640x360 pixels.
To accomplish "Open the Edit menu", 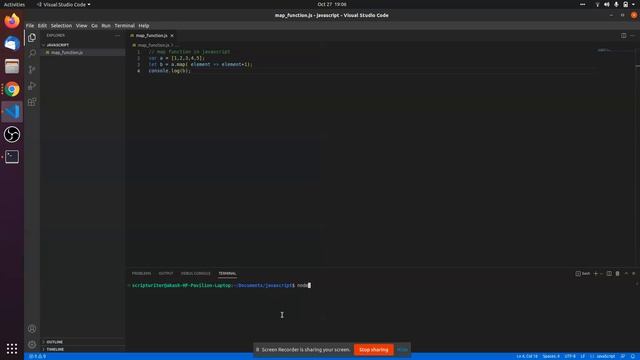I will [x=42, y=25].
